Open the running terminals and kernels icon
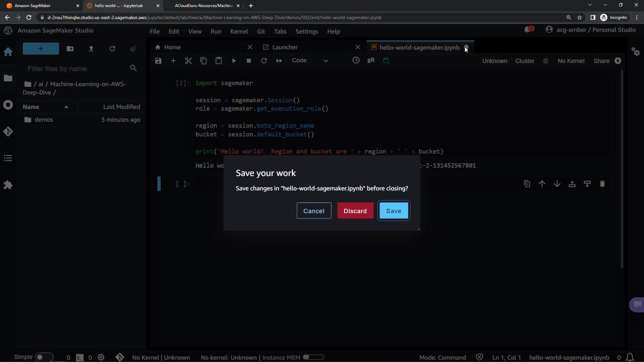 point(8,105)
